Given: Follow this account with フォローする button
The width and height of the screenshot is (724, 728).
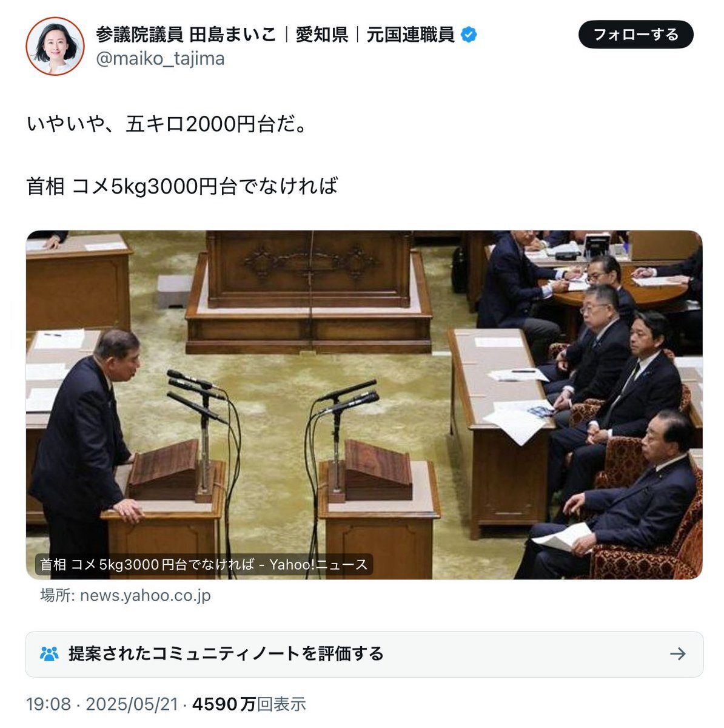Looking at the screenshot, I should pyautogui.click(x=636, y=35).
